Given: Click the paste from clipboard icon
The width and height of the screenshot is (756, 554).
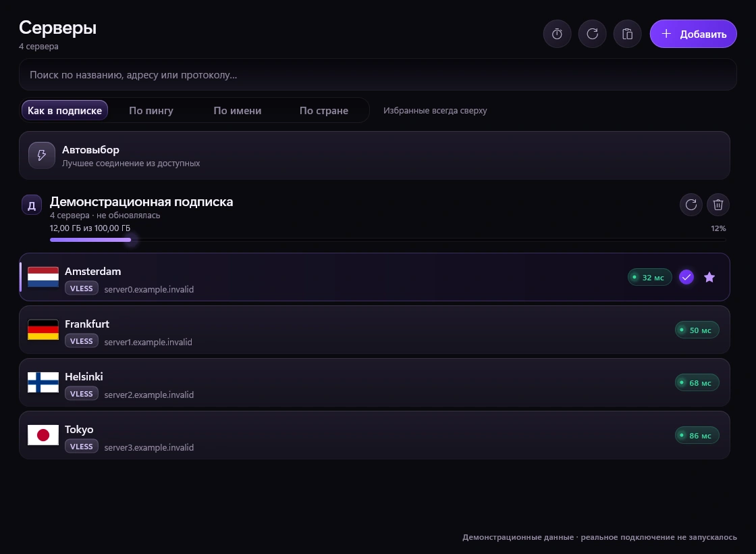Looking at the screenshot, I should (x=627, y=34).
